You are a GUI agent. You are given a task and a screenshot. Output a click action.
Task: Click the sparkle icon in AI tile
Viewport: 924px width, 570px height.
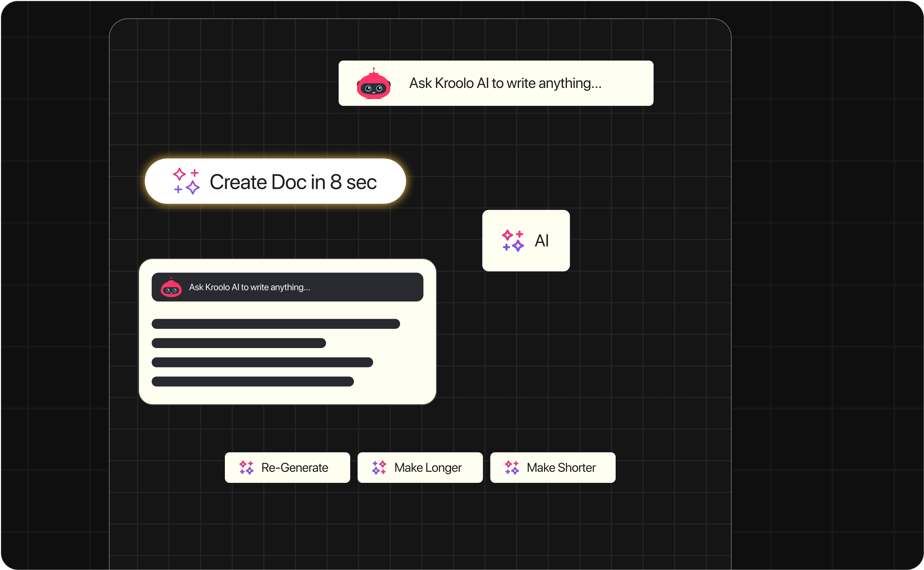[x=513, y=241]
